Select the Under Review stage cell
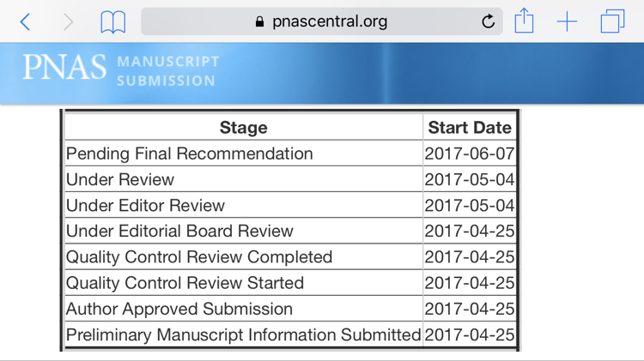This screenshot has width=644, height=361. [120, 180]
